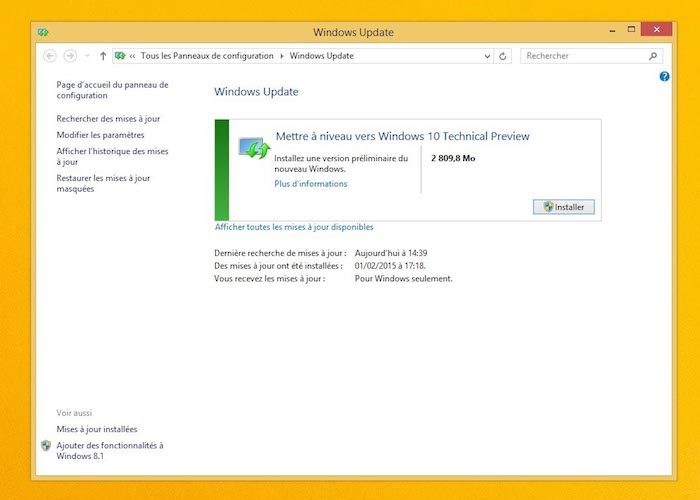Go forward with the forward arrow
Viewport: 700px width, 500px height.
(x=70, y=56)
